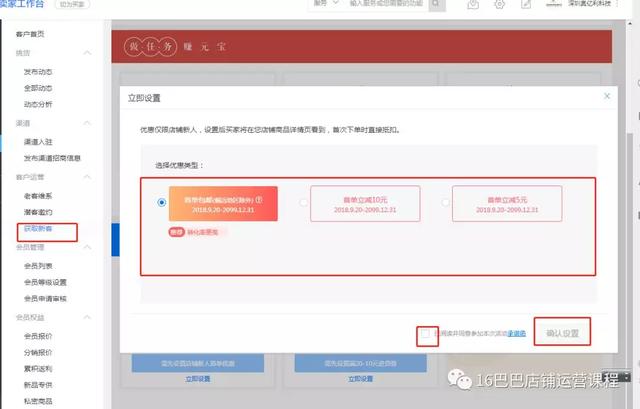The image size is (640, 409).
Task: Collapse the 会员管理 sidebar section
Action: coord(88,246)
